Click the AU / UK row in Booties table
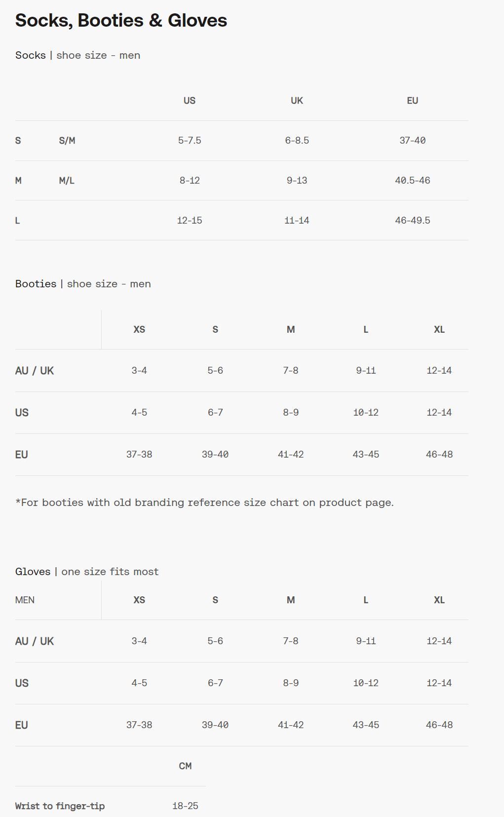504x817 pixels. click(35, 371)
